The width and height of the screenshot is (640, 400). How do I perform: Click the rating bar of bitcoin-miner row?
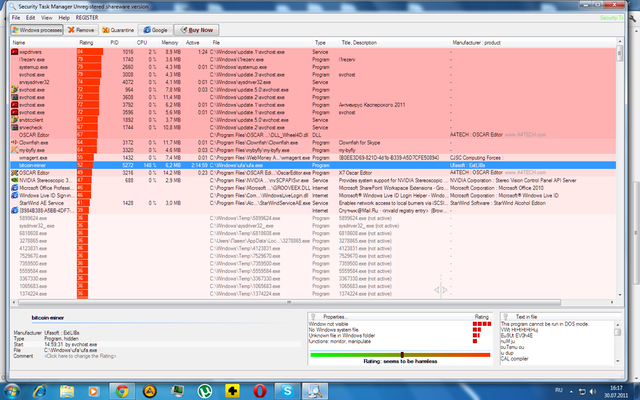point(85,165)
